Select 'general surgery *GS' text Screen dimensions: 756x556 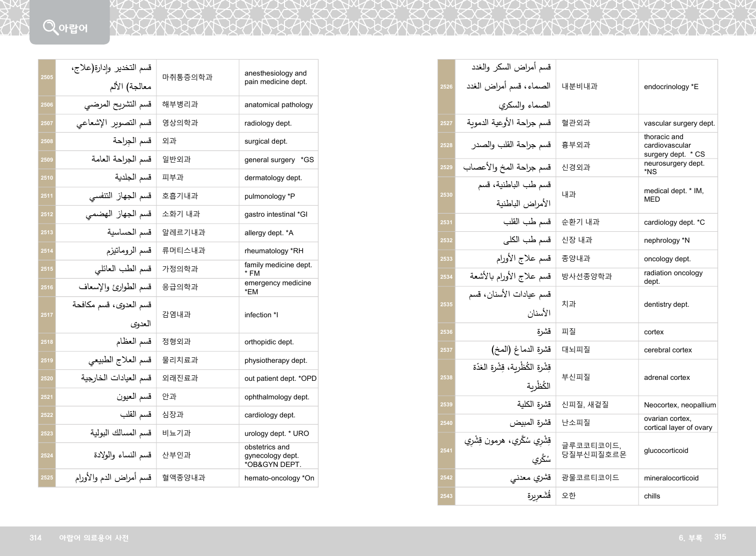click(x=278, y=160)
